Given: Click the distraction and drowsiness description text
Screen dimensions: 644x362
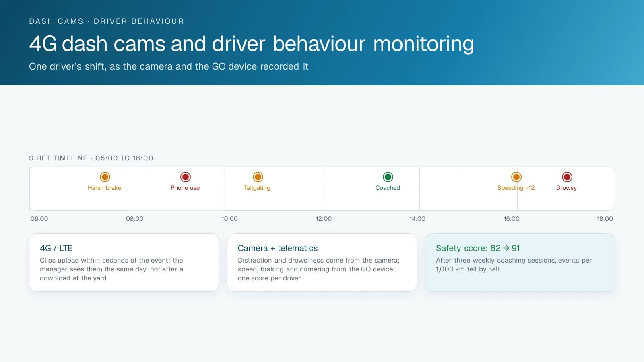Looking at the screenshot, I should [318, 269].
